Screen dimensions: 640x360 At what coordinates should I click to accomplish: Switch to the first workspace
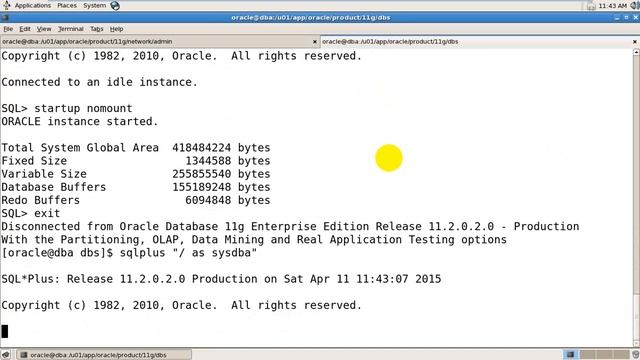click(x=570, y=355)
